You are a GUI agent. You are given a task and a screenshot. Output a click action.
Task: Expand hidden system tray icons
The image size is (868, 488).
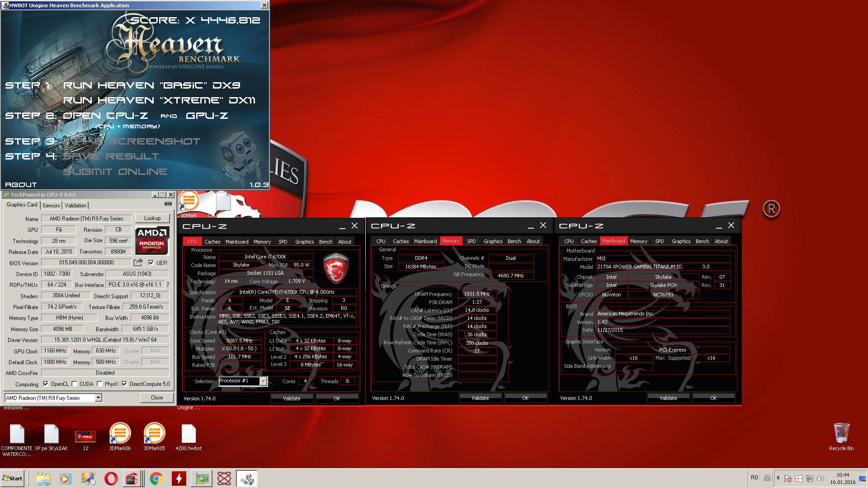pyautogui.click(x=778, y=478)
